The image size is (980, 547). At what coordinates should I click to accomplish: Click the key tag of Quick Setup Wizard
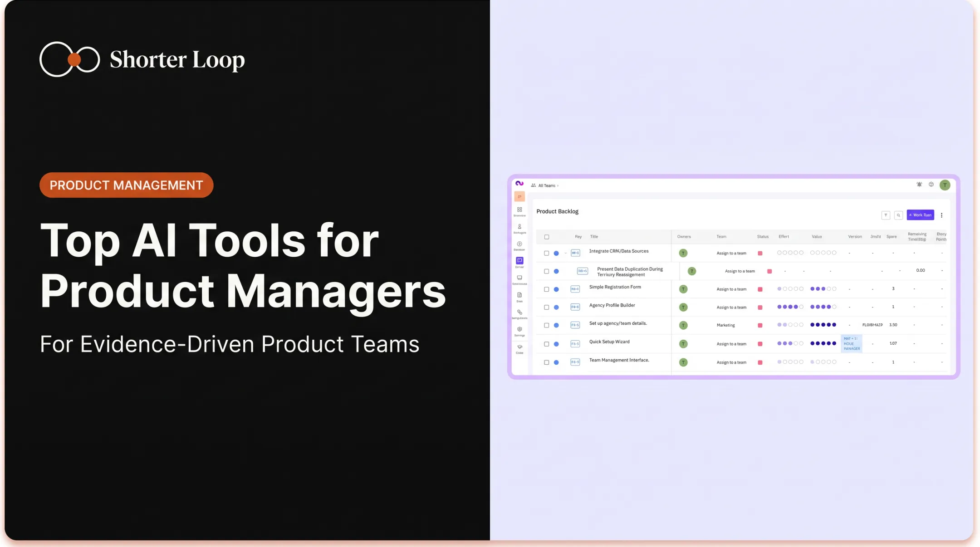(x=575, y=344)
